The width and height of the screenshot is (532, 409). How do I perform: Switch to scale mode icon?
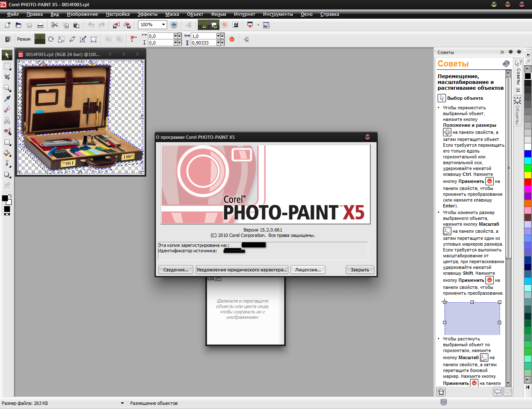pyautogui.click(x=62, y=39)
